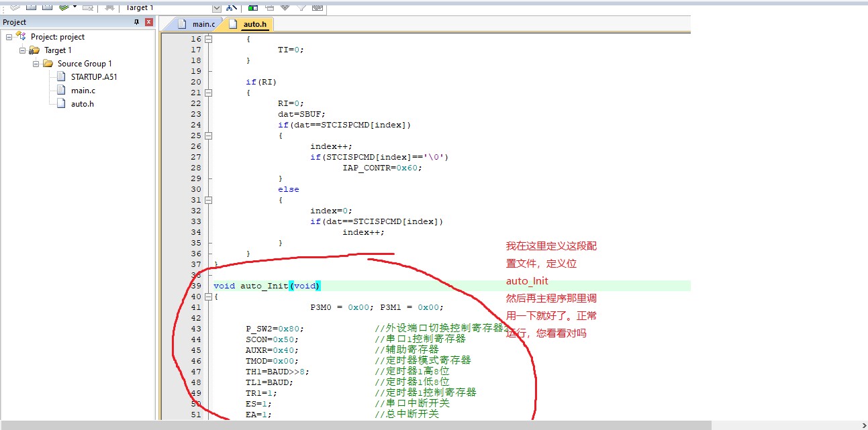Switch to the main.c editor tab

(197, 24)
